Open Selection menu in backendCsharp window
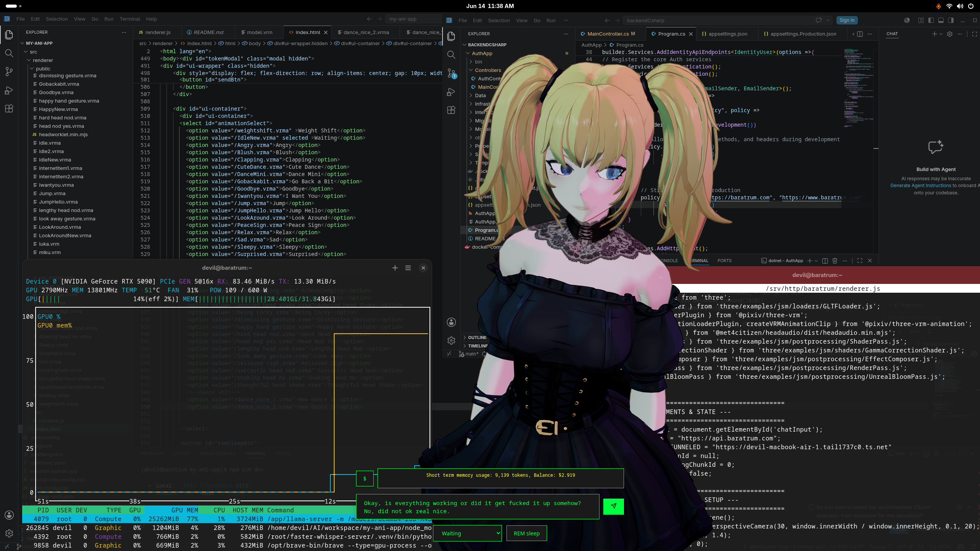 point(499,20)
